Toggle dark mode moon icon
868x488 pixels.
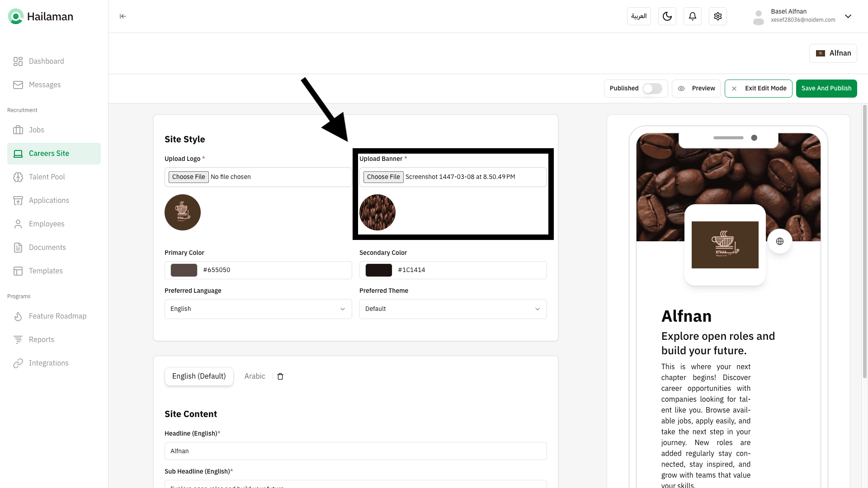pyautogui.click(x=667, y=16)
